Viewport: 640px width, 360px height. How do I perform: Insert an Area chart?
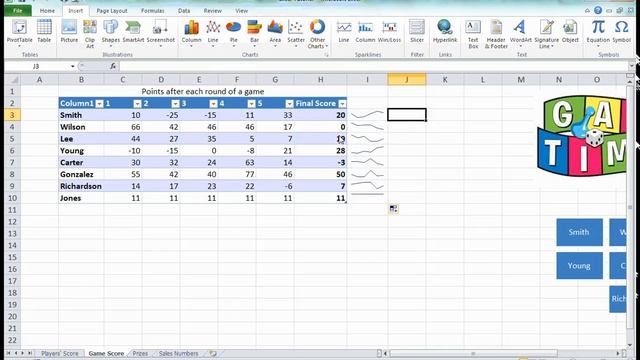coord(275,33)
